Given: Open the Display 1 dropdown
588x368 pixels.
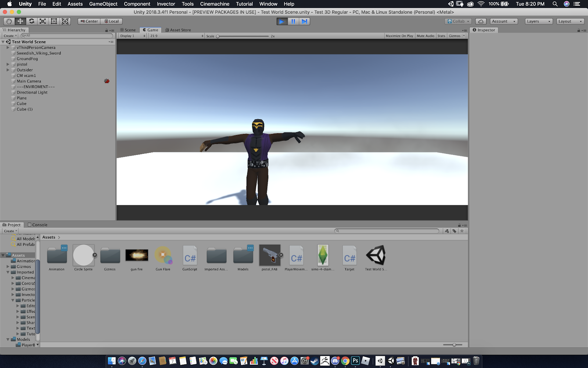Looking at the screenshot, I should (x=133, y=36).
